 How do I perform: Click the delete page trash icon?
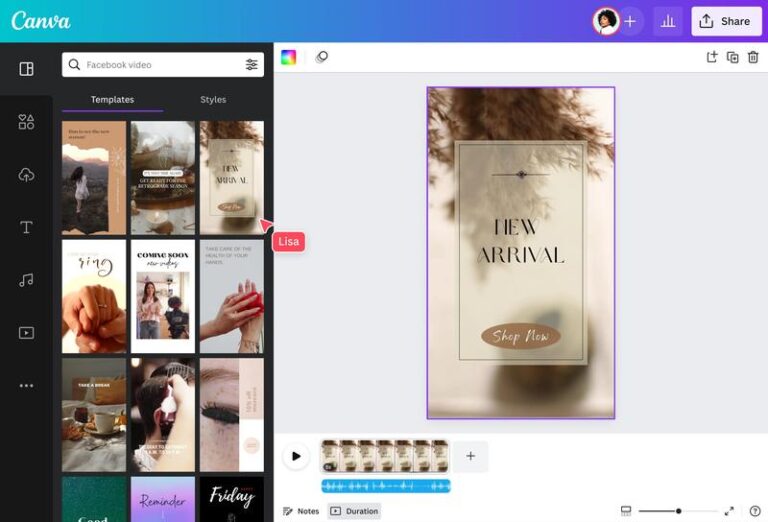click(753, 57)
